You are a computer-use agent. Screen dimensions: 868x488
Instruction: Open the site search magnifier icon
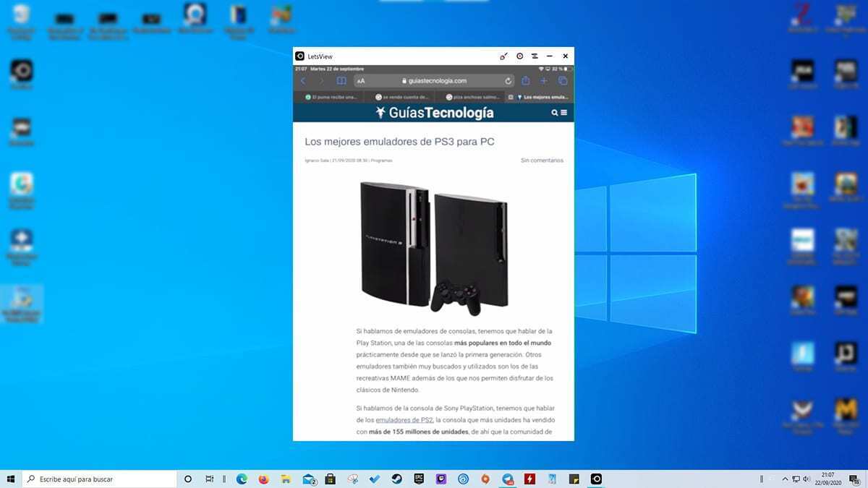click(x=555, y=113)
